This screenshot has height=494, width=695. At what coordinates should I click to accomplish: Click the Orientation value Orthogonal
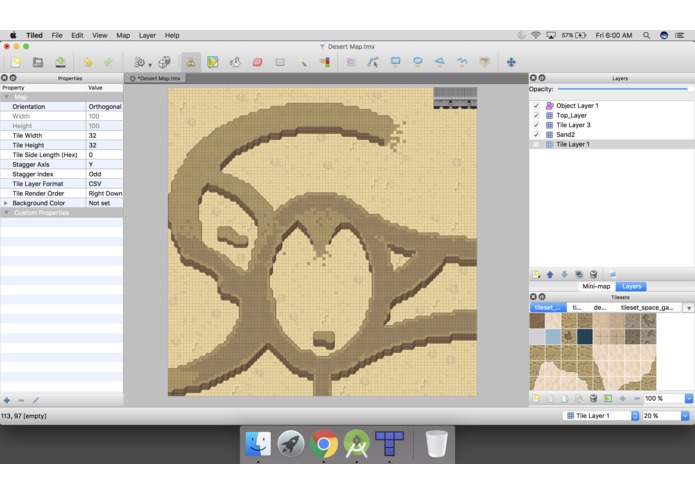coord(105,106)
